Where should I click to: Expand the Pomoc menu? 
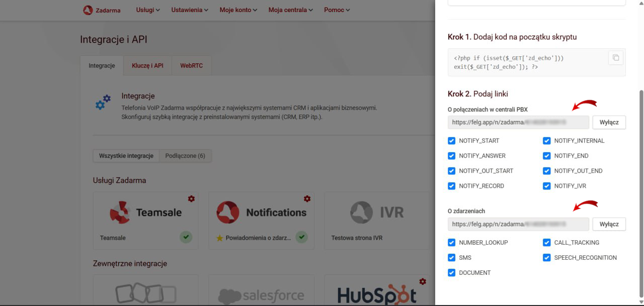[x=337, y=10]
